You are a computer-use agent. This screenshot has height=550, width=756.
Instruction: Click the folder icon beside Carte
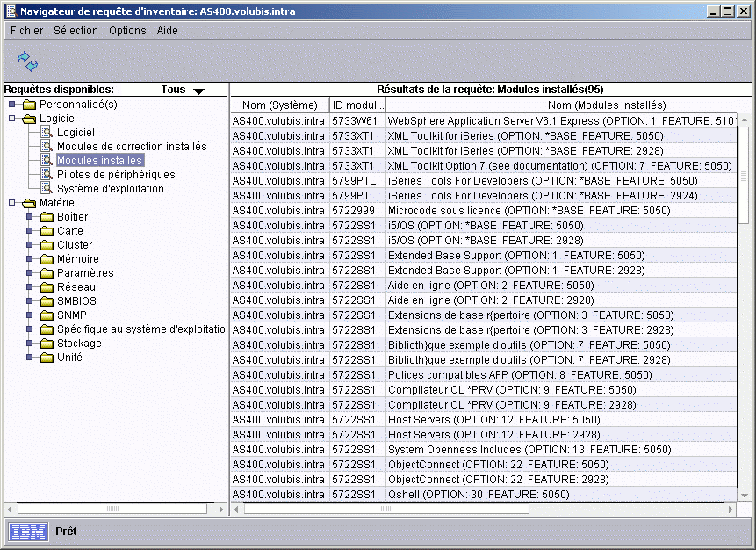[47, 231]
